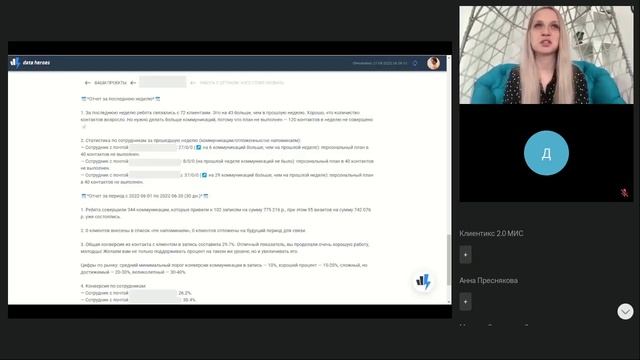The image size is (640, 360).
Task: Click paragraph starting 'Цифры по рынку'
Action: [x=224, y=269]
